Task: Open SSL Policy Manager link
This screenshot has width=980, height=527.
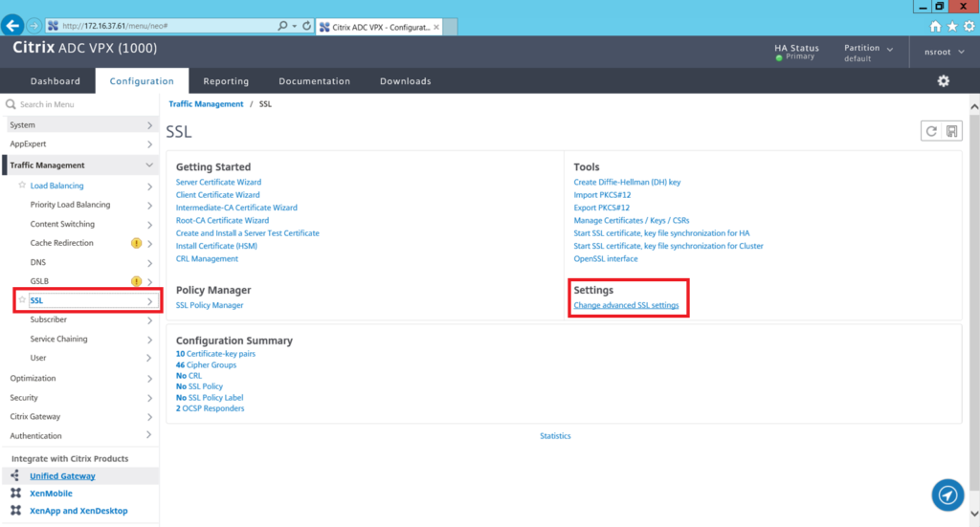Action: [x=210, y=305]
